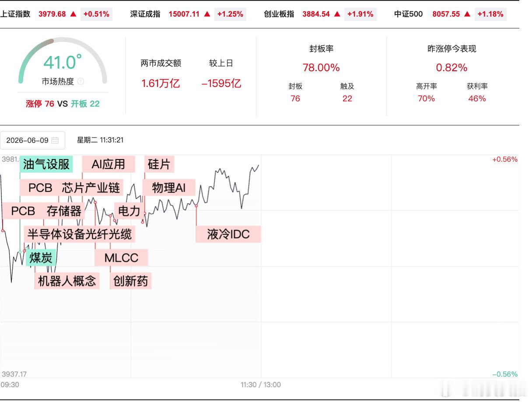Select the 半导体设备光纤光缆 sector tag
The width and height of the screenshot is (532, 402).
coord(79,234)
